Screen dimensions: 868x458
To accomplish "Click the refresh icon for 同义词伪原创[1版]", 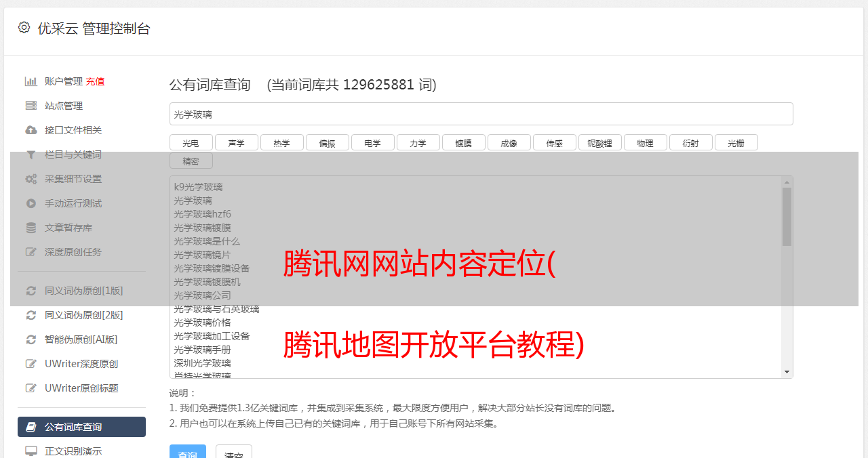I will 31,291.
